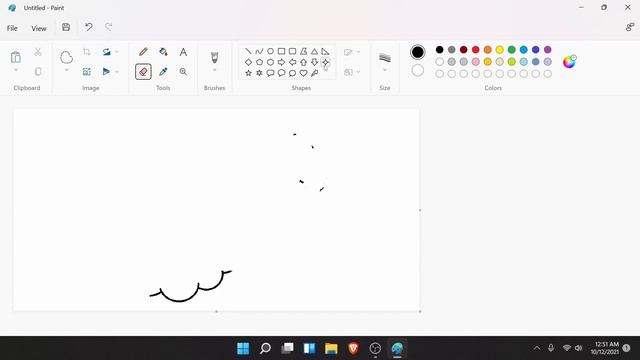Open File Explorer from the taskbar
Viewport: 640px width, 360px height.
tap(331, 348)
